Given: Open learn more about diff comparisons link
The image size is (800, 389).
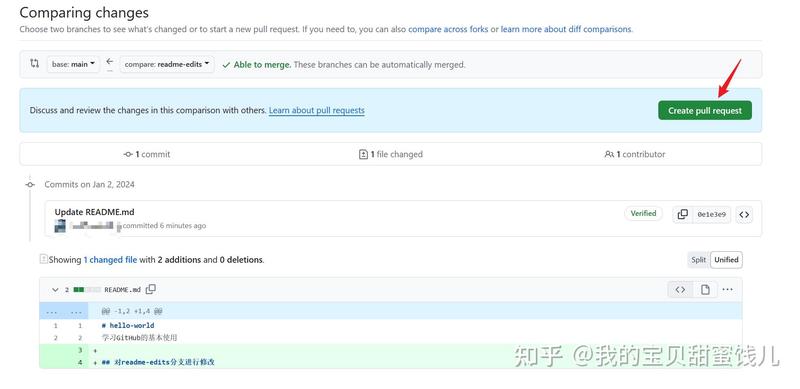Looking at the screenshot, I should (566, 29).
